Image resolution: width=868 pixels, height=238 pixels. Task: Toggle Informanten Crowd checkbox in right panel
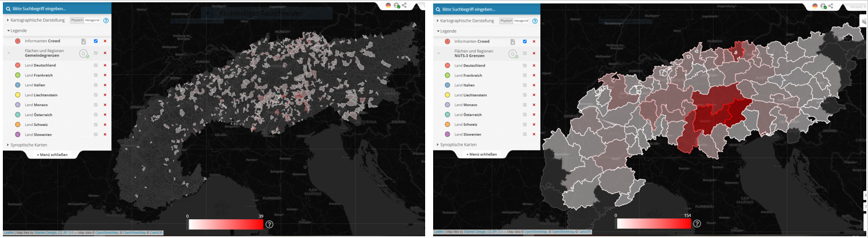pos(525,41)
